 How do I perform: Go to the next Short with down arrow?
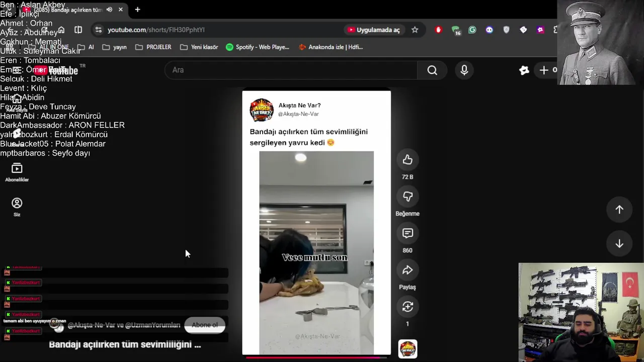point(619,244)
